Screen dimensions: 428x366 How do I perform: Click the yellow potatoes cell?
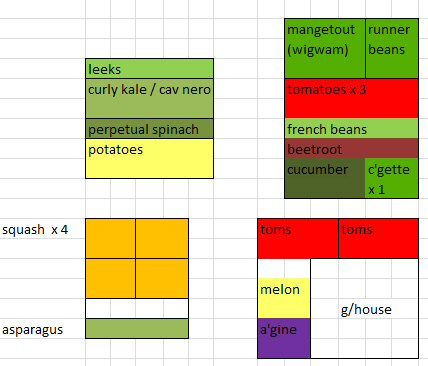pyautogui.click(x=149, y=159)
